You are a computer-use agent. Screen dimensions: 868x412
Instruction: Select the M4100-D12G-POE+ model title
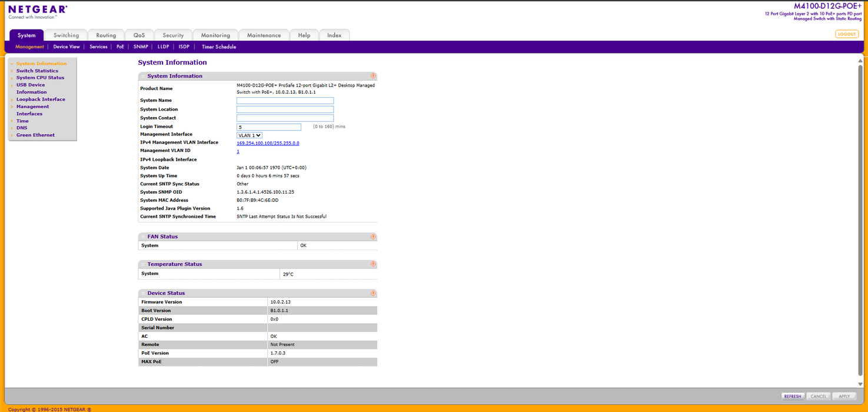(x=828, y=6)
